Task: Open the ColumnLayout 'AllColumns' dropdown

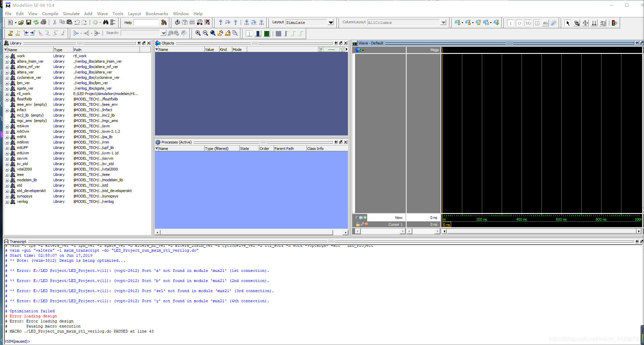Action: (443, 23)
